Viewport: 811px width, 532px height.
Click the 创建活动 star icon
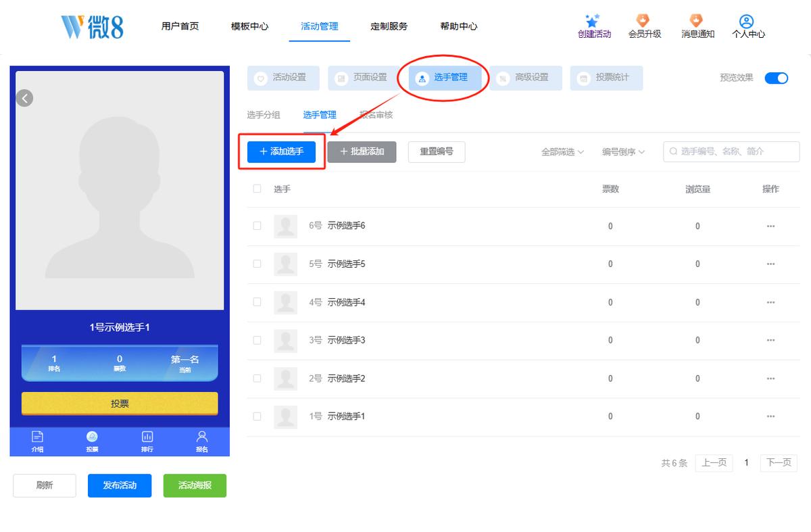(x=593, y=21)
